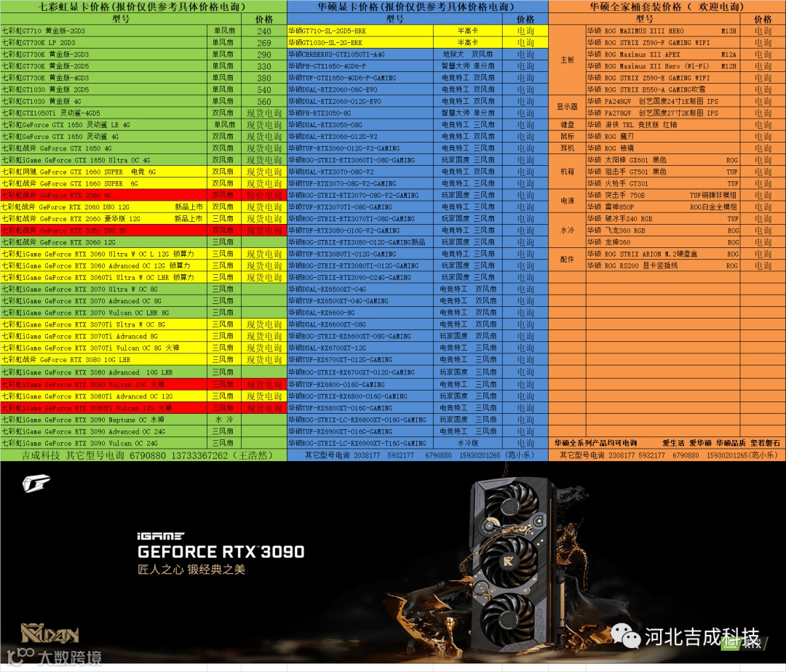Select '华硕 ROG MAXIMUS XIII HERO' cell
The height and width of the screenshot is (672, 786).
[x=663, y=31]
